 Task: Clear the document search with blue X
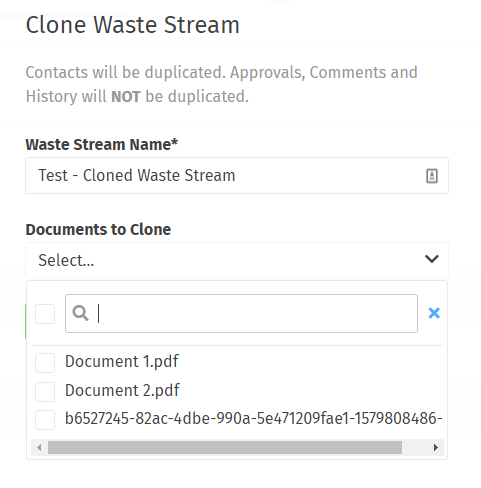434,313
